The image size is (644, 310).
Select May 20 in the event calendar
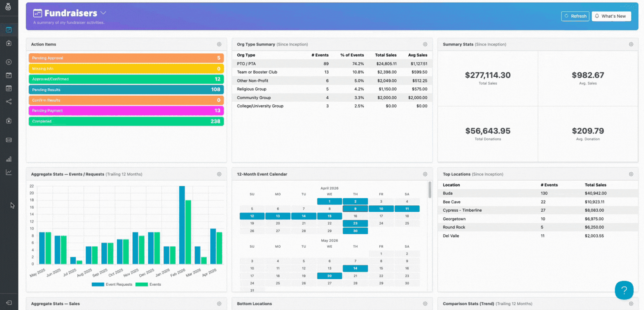330,276
